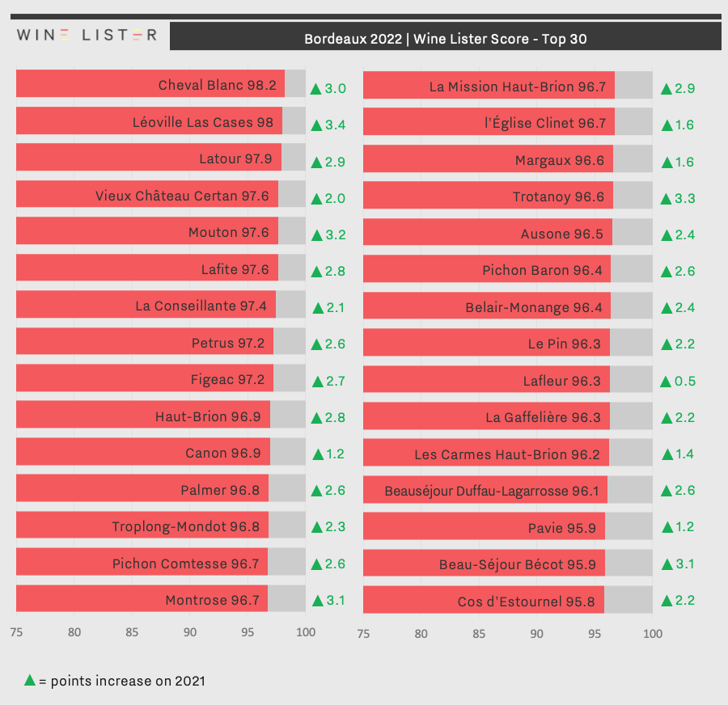The width and height of the screenshot is (728, 705).
Task: Click the green triangle beside Léoville Las Cases' 3.4
Action: pos(316,125)
